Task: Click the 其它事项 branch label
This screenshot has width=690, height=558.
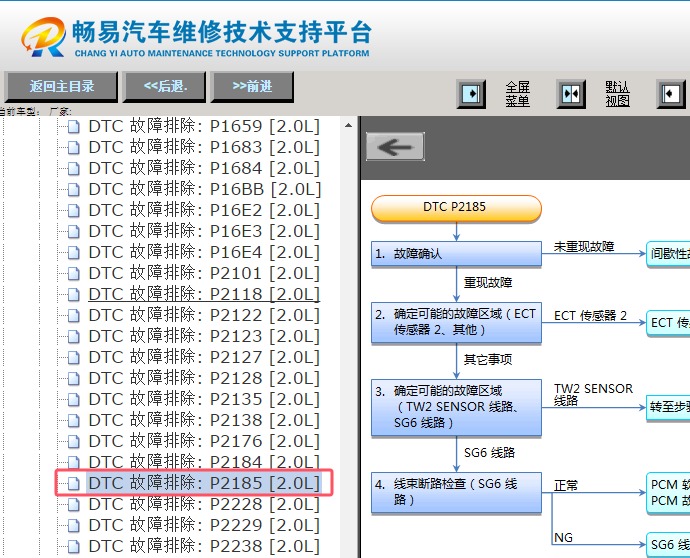Action: coord(488,360)
